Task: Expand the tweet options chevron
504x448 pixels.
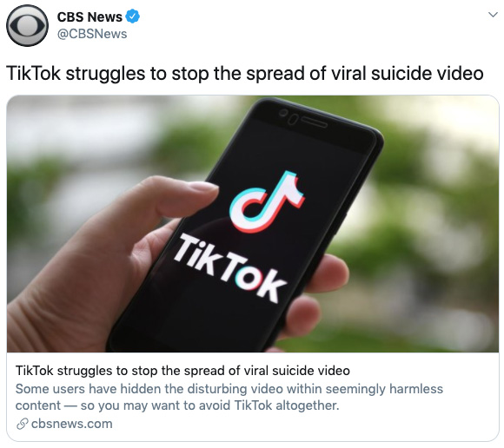Action: point(493,15)
